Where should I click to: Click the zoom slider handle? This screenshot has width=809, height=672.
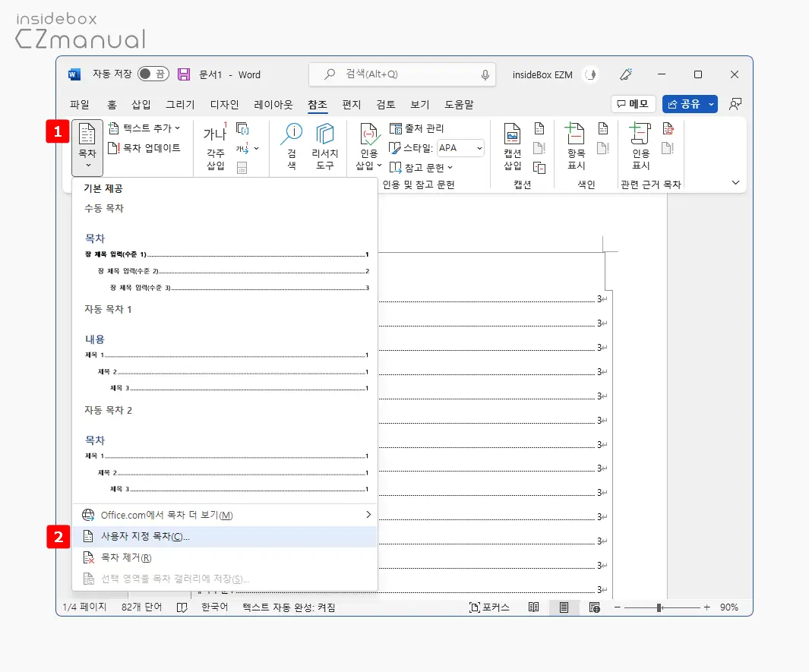tap(659, 607)
